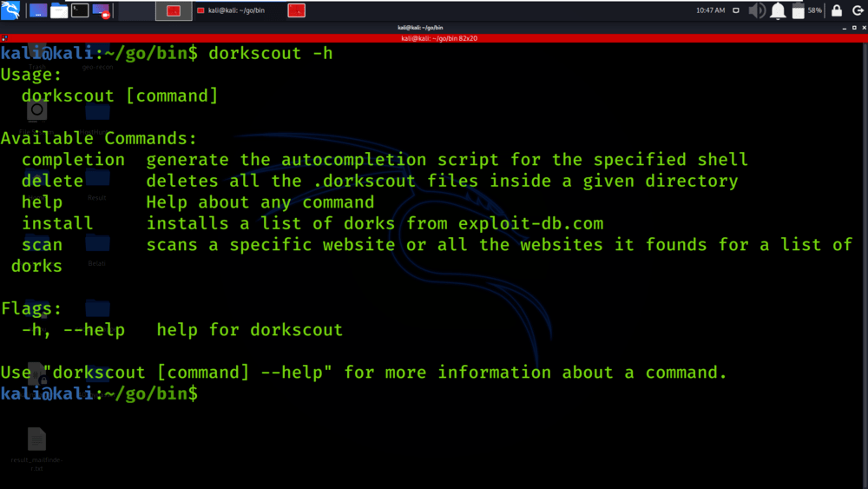Click the "exploit-db.com" text
The height and width of the screenshot is (489, 868).
(530, 224)
